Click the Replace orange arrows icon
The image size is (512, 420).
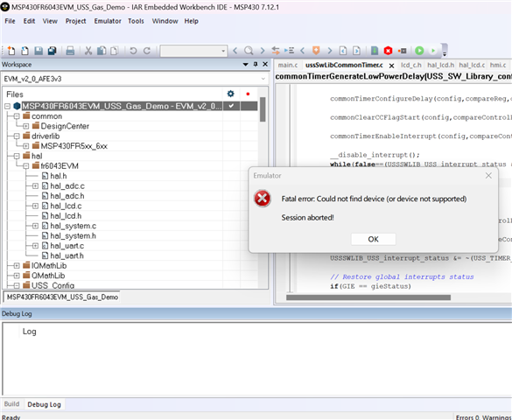click(x=276, y=51)
